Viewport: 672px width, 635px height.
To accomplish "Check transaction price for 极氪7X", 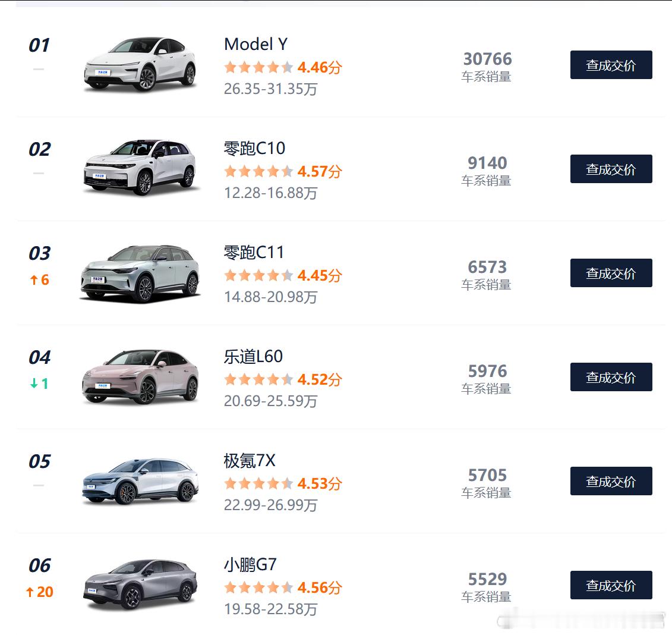I will [x=611, y=481].
